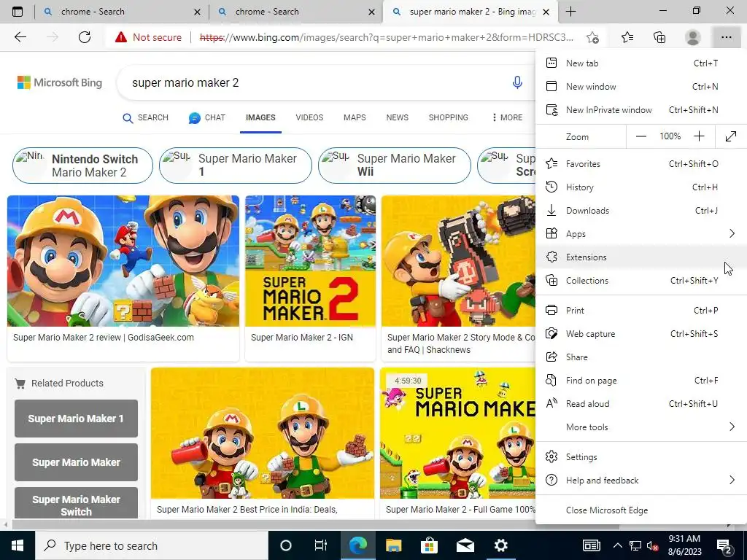Open Favorites from the menu
This screenshot has height=560, width=747.
(x=640, y=164)
